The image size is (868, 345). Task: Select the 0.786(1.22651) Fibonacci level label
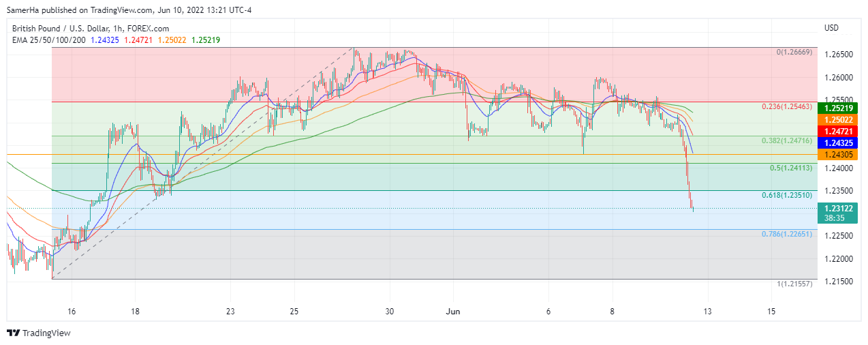click(787, 234)
